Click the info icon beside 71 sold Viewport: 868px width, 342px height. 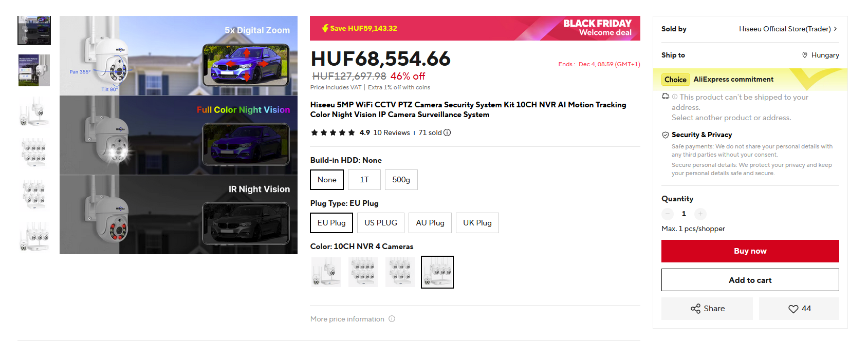point(447,132)
